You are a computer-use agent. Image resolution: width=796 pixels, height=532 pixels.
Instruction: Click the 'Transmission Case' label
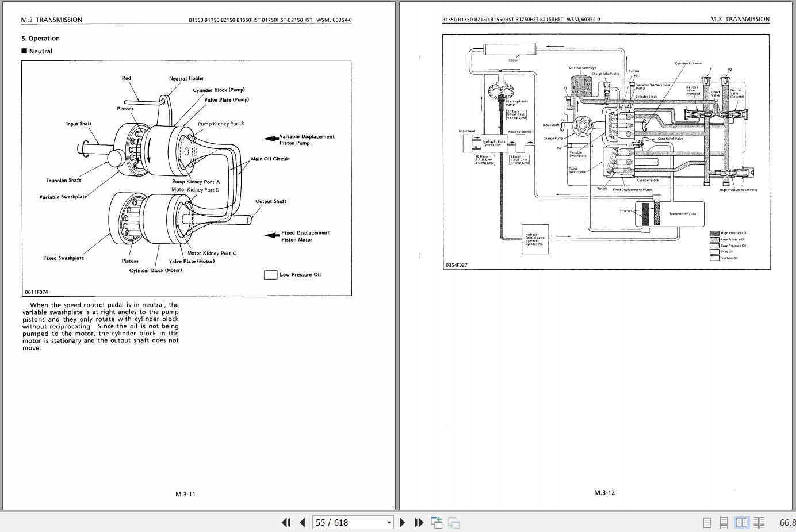pyautogui.click(x=683, y=214)
